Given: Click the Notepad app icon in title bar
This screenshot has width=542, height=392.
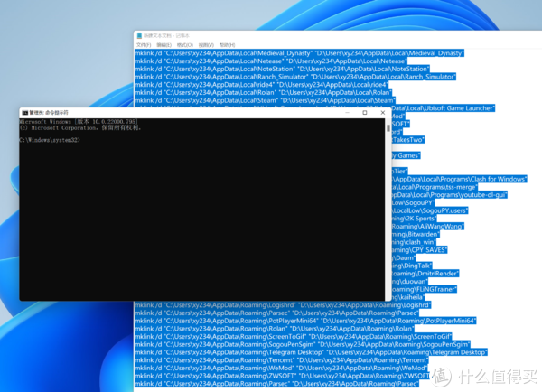Looking at the screenshot, I should [x=139, y=35].
